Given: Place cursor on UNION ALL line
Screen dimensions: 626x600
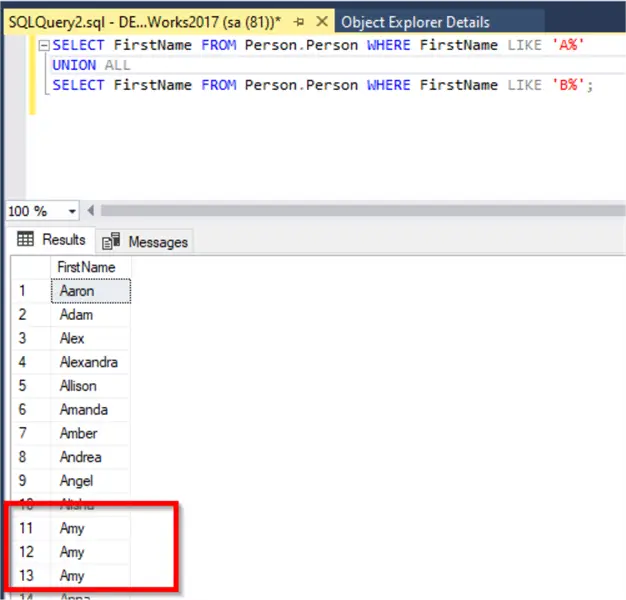Looking at the screenshot, I should [91, 65].
